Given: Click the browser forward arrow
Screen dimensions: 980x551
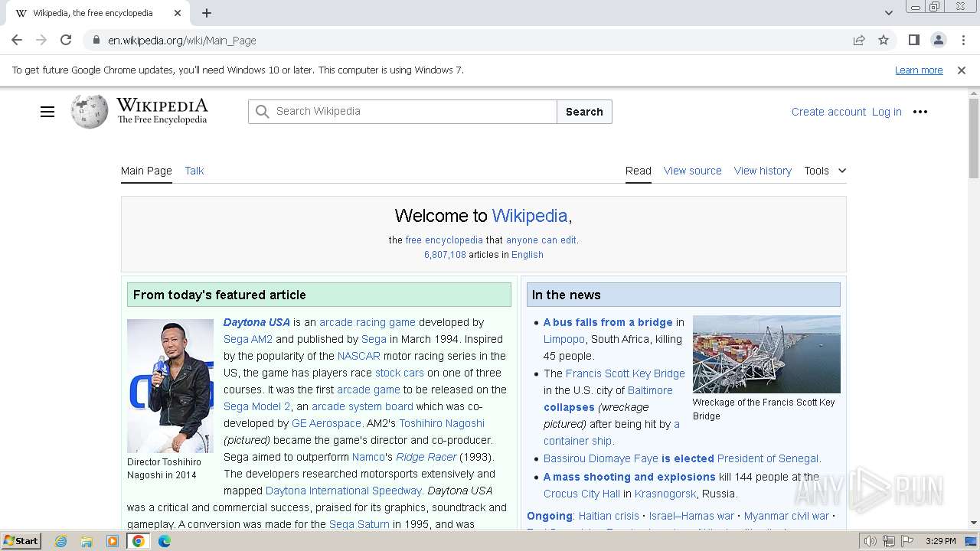Looking at the screenshot, I should coord(41,40).
